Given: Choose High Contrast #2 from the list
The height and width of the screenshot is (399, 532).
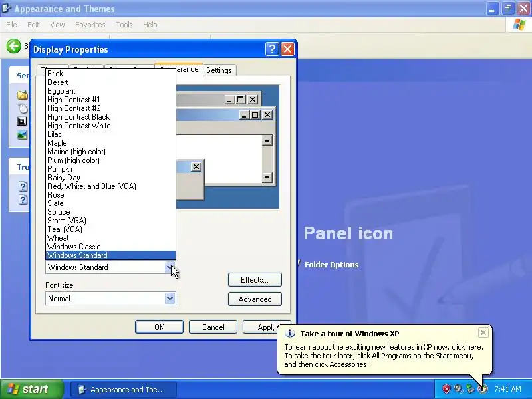Looking at the screenshot, I should [110, 108].
